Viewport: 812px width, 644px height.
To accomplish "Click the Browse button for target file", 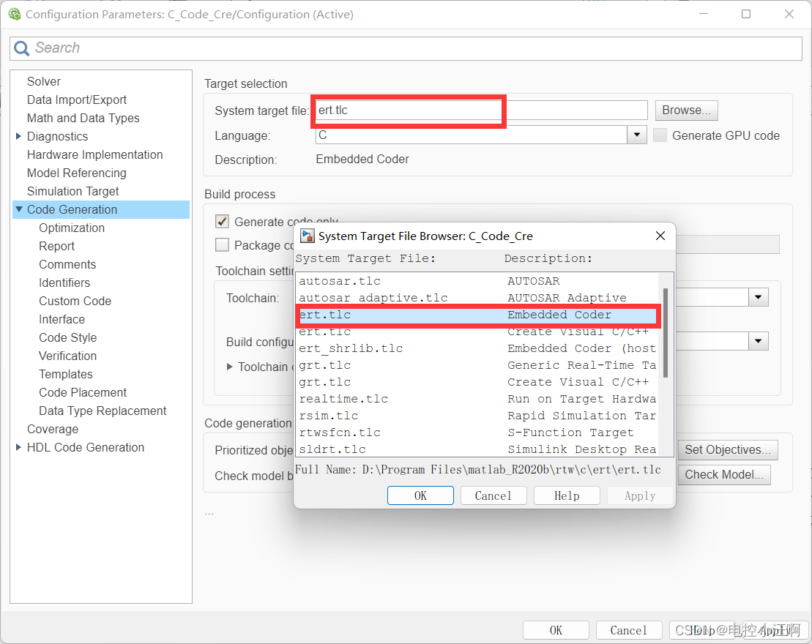I will click(686, 111).
